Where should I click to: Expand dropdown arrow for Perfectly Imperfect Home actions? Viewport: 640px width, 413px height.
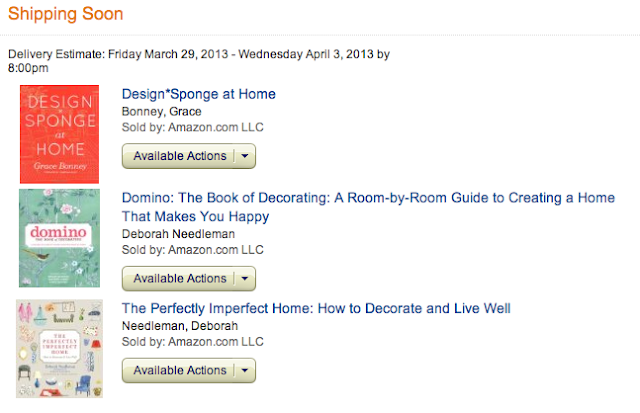click(246, 370)
